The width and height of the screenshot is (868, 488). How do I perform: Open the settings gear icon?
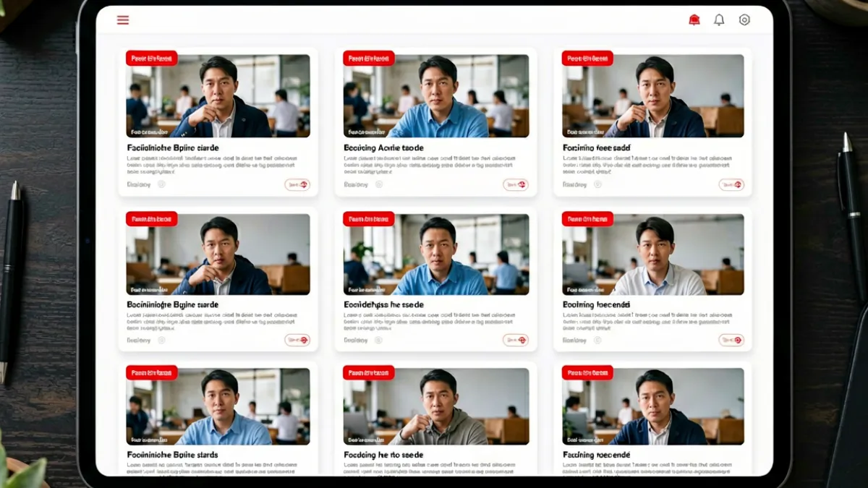tap(744, 20)
